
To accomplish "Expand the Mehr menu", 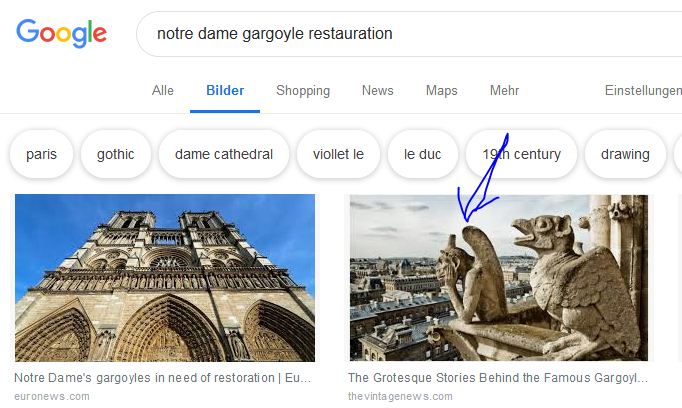I will (504, 91).
